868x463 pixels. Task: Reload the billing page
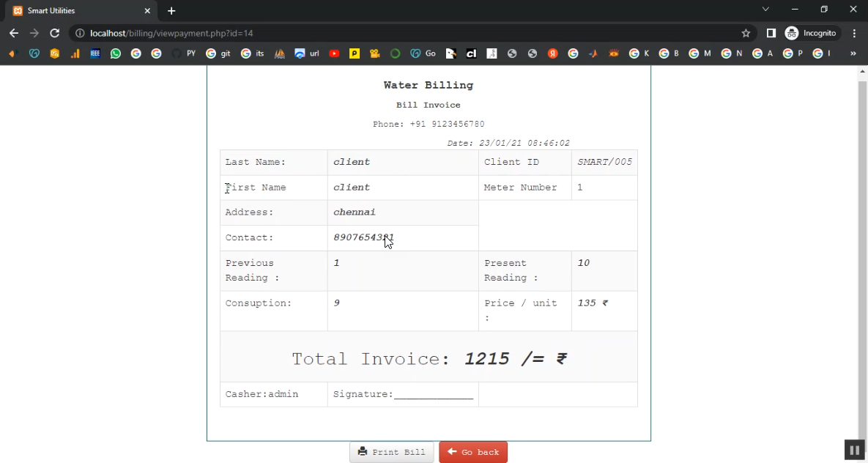[x=54, y=33]
